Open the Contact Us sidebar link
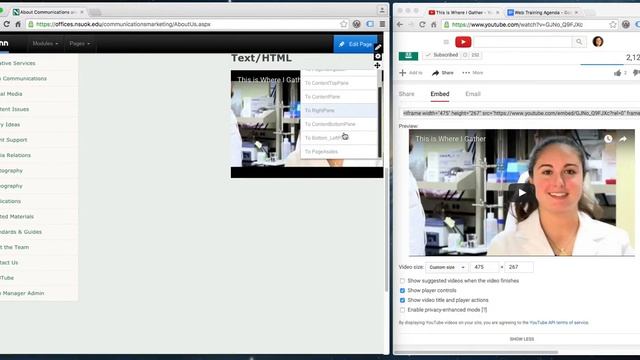Image resolution: width=640 pixels, height=360 pixels. [x=9, y=262]
